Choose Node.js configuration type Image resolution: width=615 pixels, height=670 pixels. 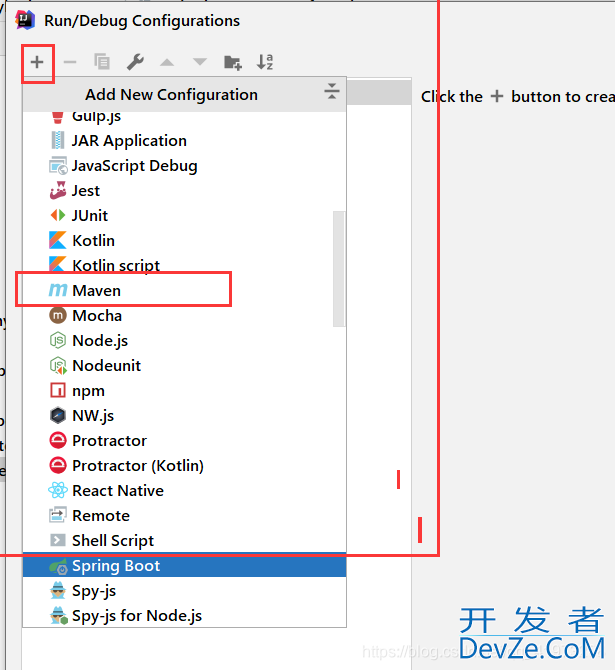pyautogui.click(x=184, y=341)
